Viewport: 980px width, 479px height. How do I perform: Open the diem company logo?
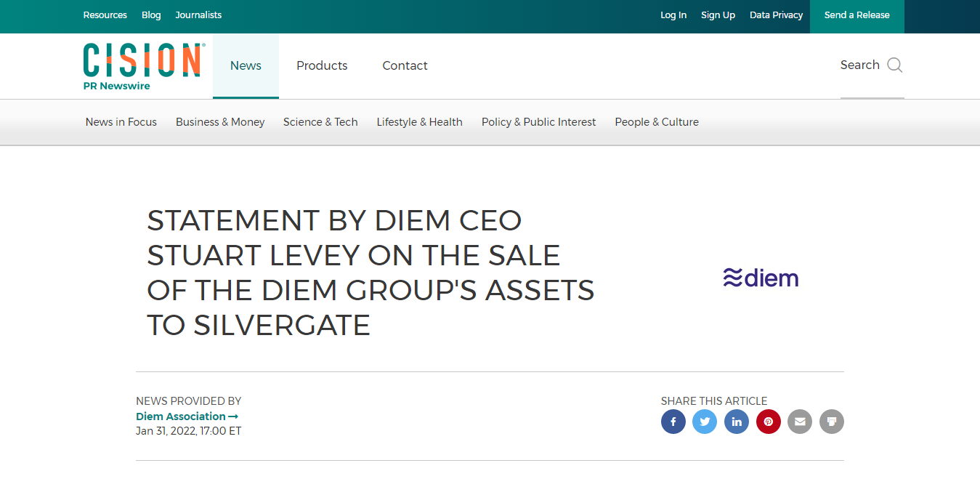click(761, 278)
